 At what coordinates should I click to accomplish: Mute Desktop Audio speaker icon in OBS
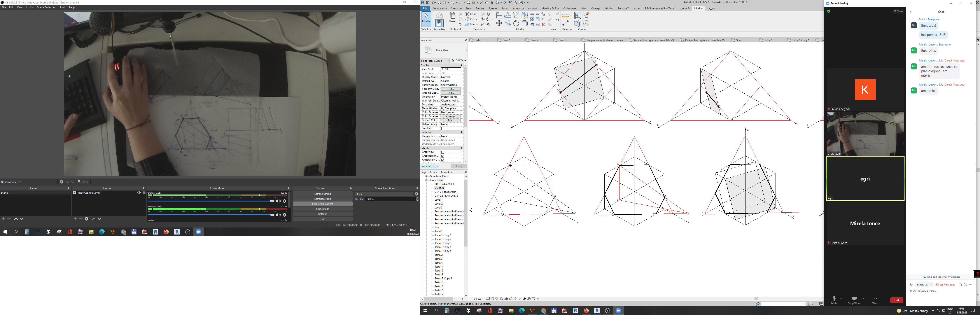(x=278, y=201)
